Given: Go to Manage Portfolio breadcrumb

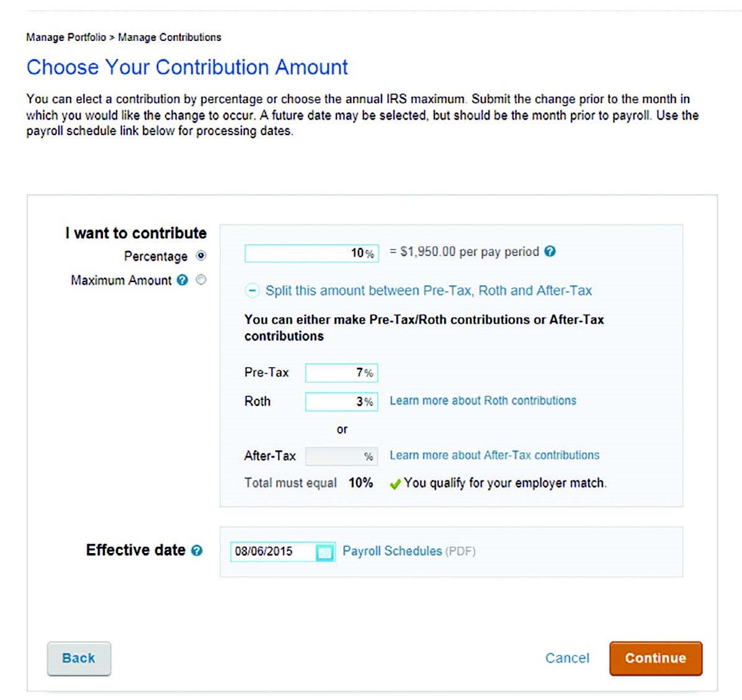Looking at the screenshot, I should [66, 37].
